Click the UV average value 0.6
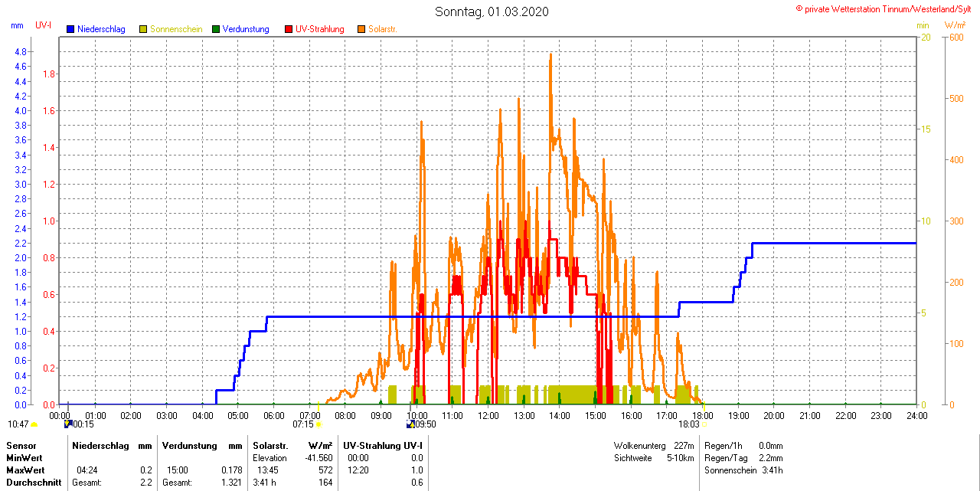 [x=416, y=482]
